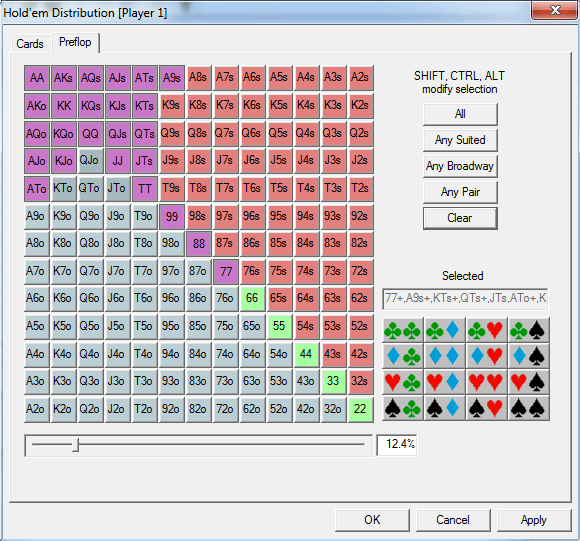Viewport: 580px width, 541px height.
Task: Toggle the K9o hand cell
Action: click(64, 216)
